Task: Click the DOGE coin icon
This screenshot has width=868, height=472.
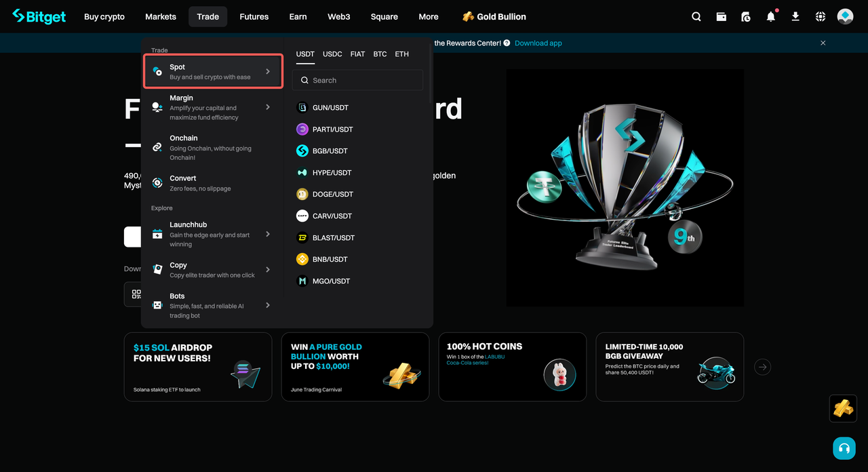Action: (302, 194)
